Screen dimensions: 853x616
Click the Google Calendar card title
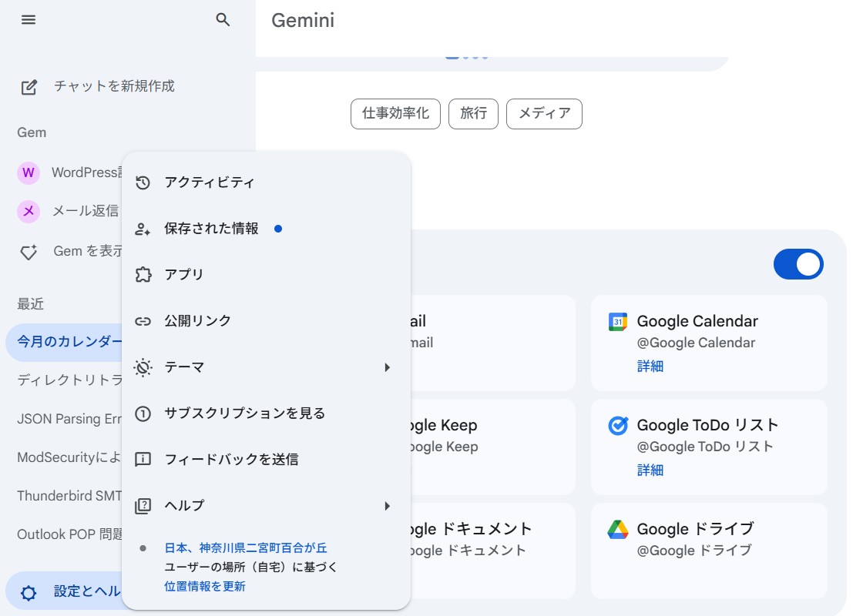[x=697, y=321]
